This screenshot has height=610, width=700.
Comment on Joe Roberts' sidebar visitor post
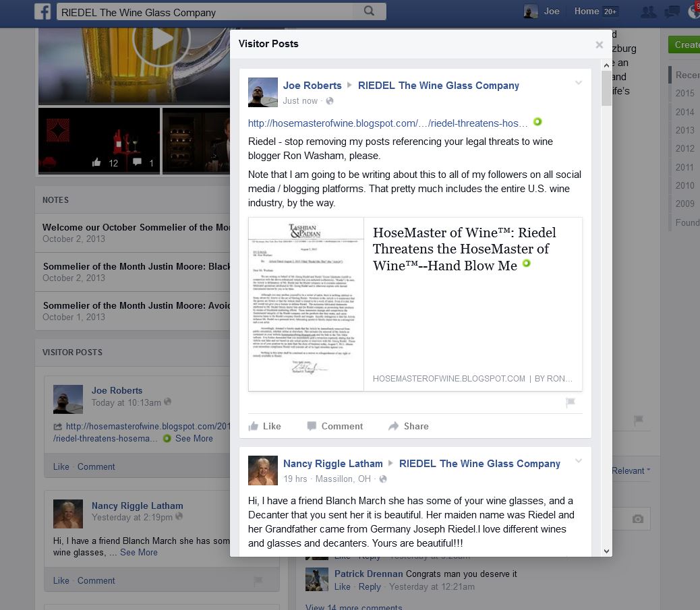(x=96, y=466)
